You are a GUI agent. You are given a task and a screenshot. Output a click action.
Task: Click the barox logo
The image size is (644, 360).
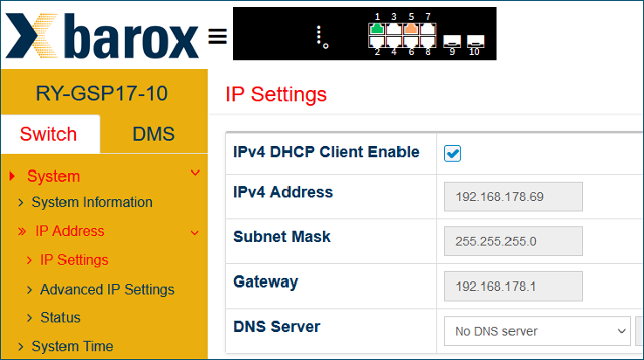(102, 37)
